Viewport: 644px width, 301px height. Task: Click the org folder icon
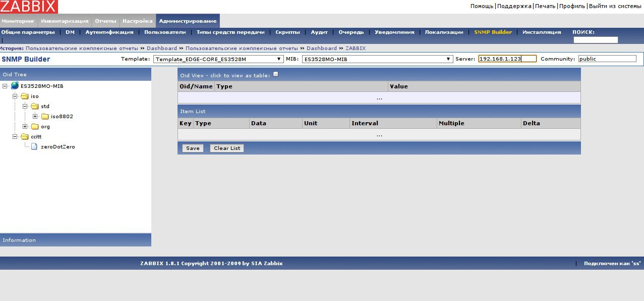click(35, 126)
